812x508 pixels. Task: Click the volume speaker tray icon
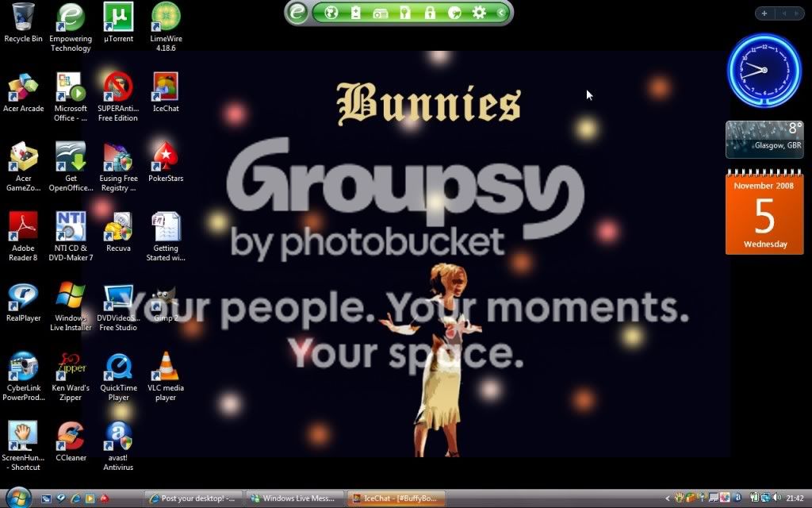pyautogui.click(x=776, y=498)
